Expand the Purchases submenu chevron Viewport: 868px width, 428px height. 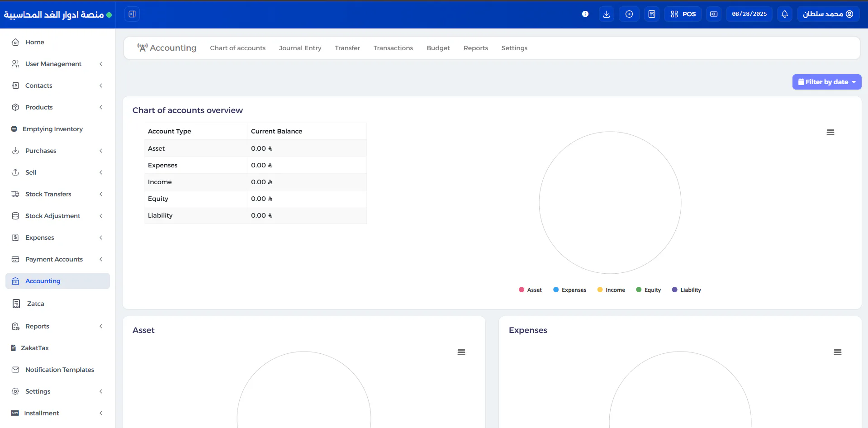[101, 151]
